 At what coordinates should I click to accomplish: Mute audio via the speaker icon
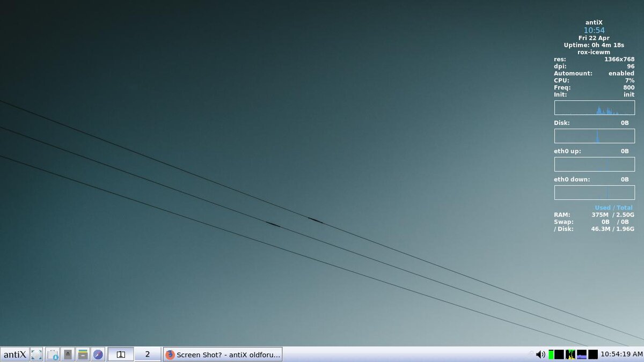540,354
